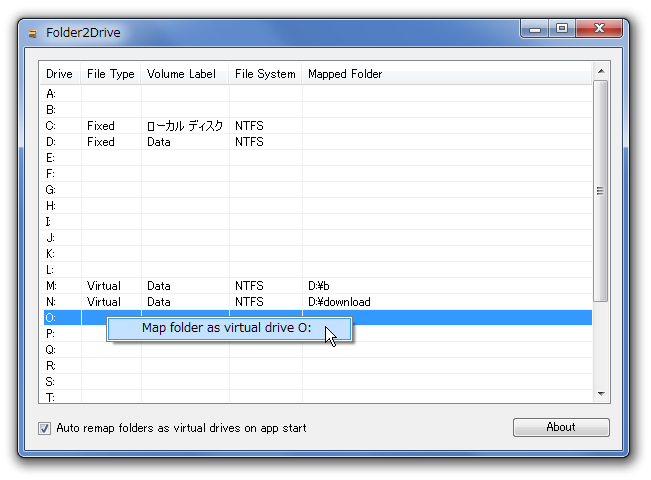Select drive S: row
651x480 pixels.
tap(316, 382)
